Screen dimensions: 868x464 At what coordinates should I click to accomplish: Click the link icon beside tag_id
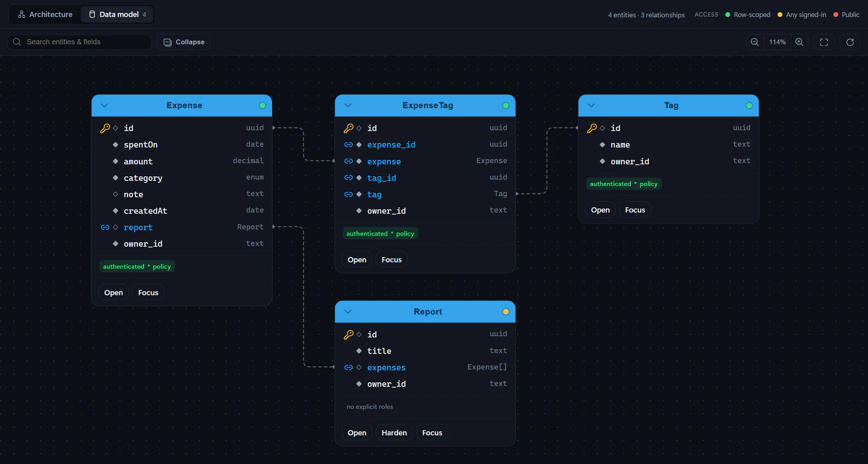click(349, 178)
